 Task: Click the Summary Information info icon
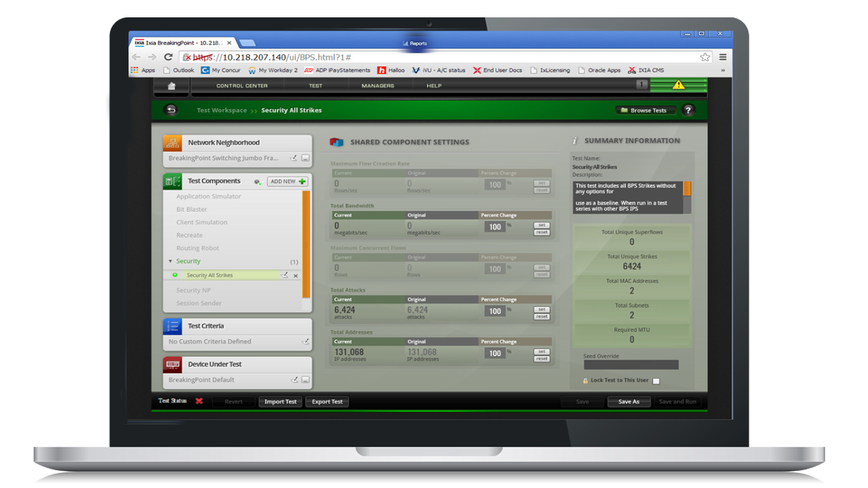coord(575,140)
